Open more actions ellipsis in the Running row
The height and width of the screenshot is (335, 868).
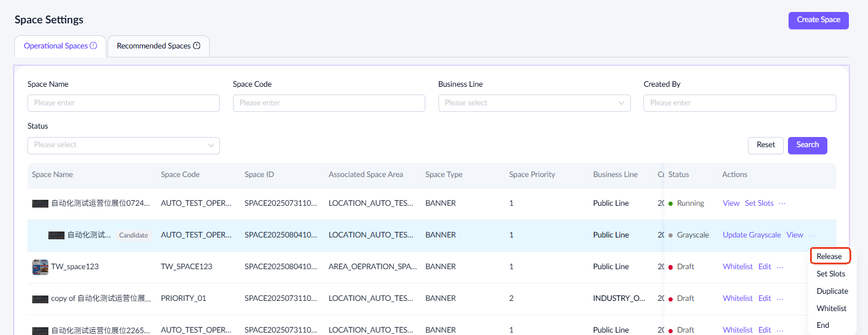point(782,203)
